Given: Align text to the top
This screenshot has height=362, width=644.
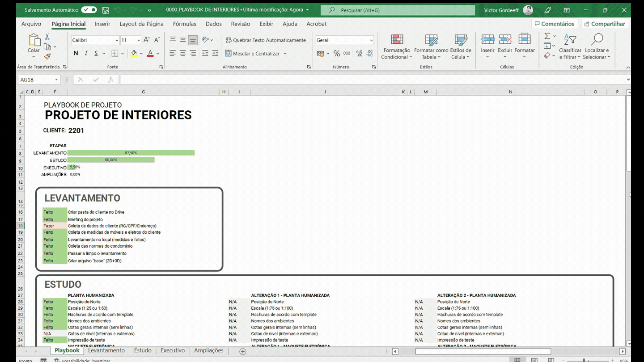Looking at the screenshot, I should coord(173,40).
